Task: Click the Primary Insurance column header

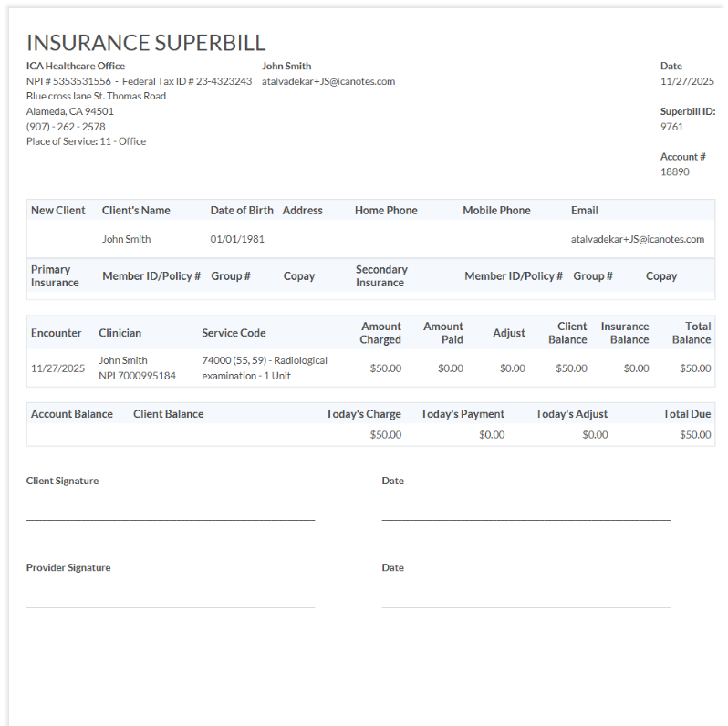Action: pos(55,275)
